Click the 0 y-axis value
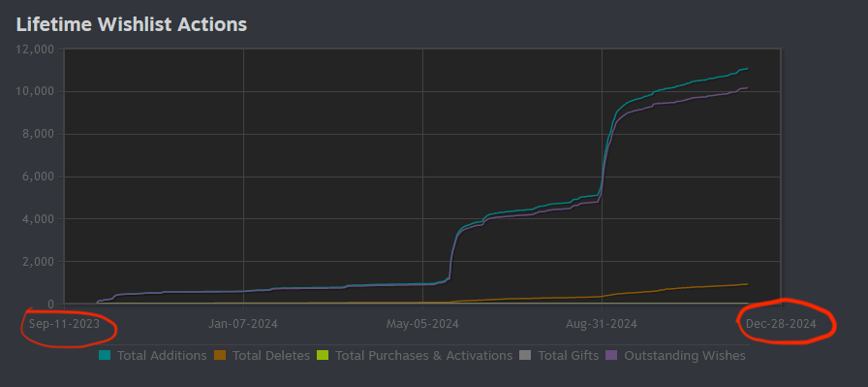Screen dimensions: 868x387 [51, 305]
